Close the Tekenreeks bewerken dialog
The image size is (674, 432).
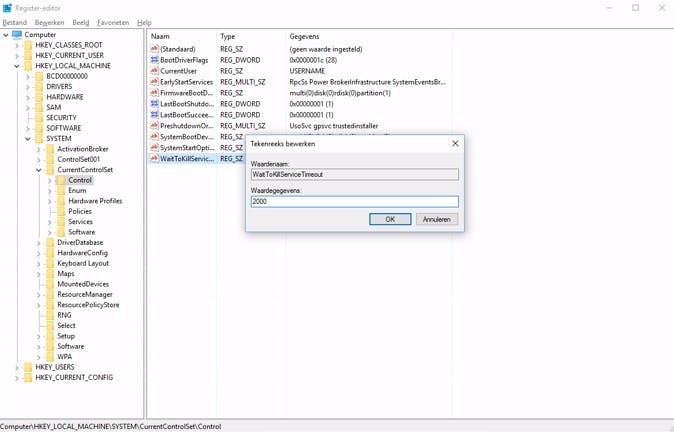pos(455,143)
